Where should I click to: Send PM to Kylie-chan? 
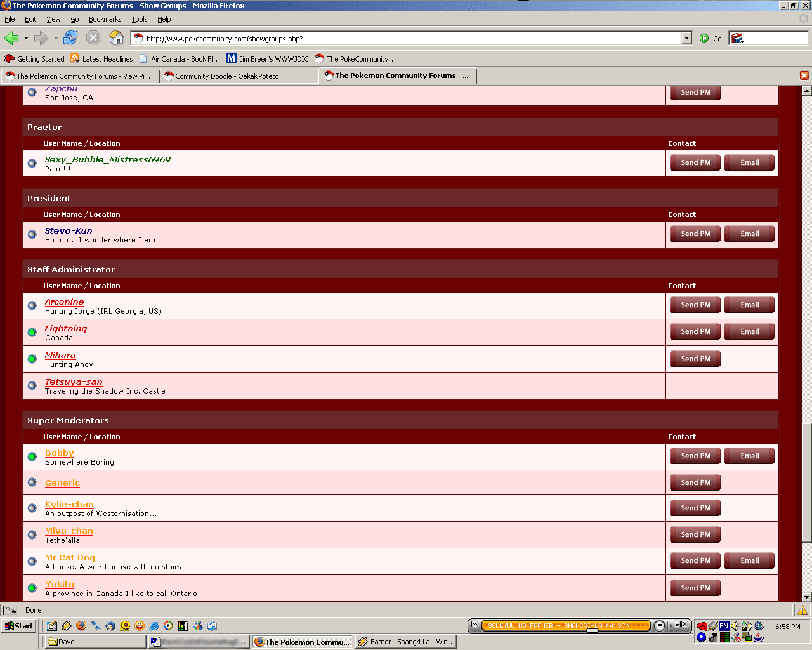tap(695, 508)
